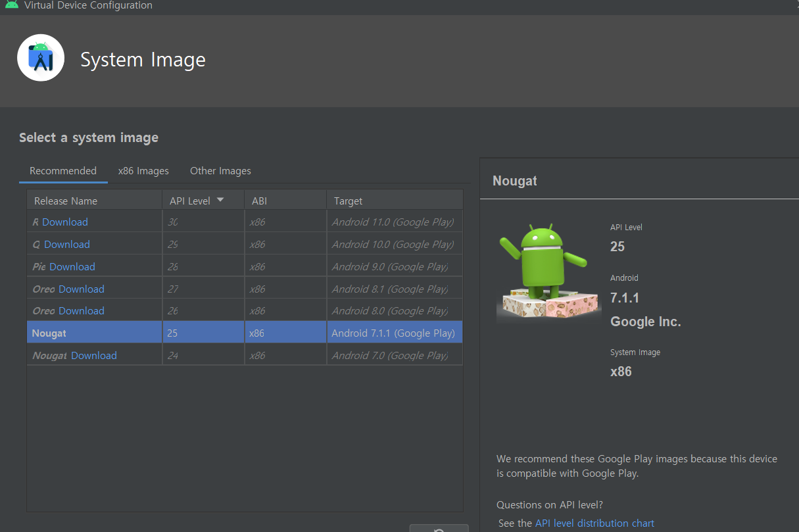Viewport: 799px width, 532px height.
Task: Click the refresh button below the table
Action: [x=439, y=528]
